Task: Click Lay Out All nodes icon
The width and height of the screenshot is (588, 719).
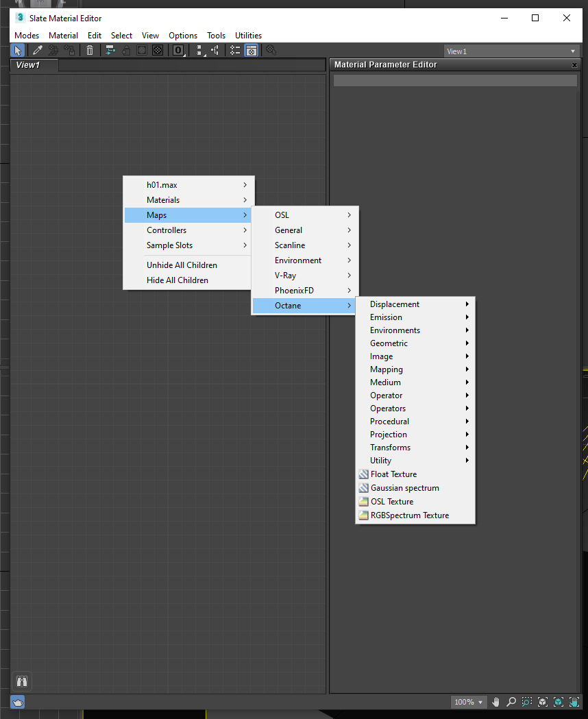Action: tap(199, 51)
